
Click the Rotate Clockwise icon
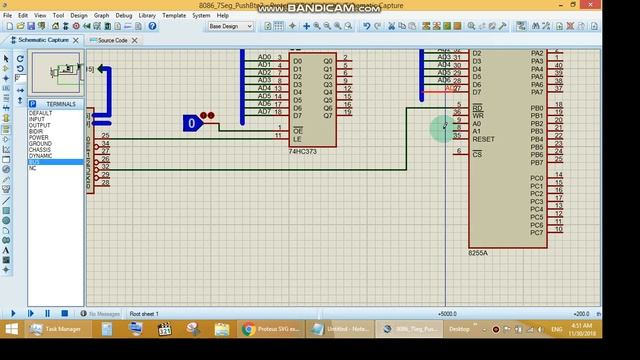[x=20, y=59]
